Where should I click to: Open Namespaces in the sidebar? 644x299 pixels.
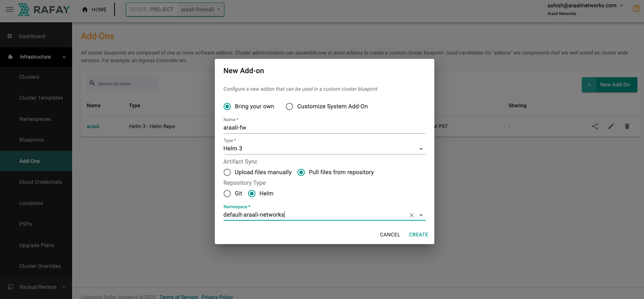[x=36, y=119]
